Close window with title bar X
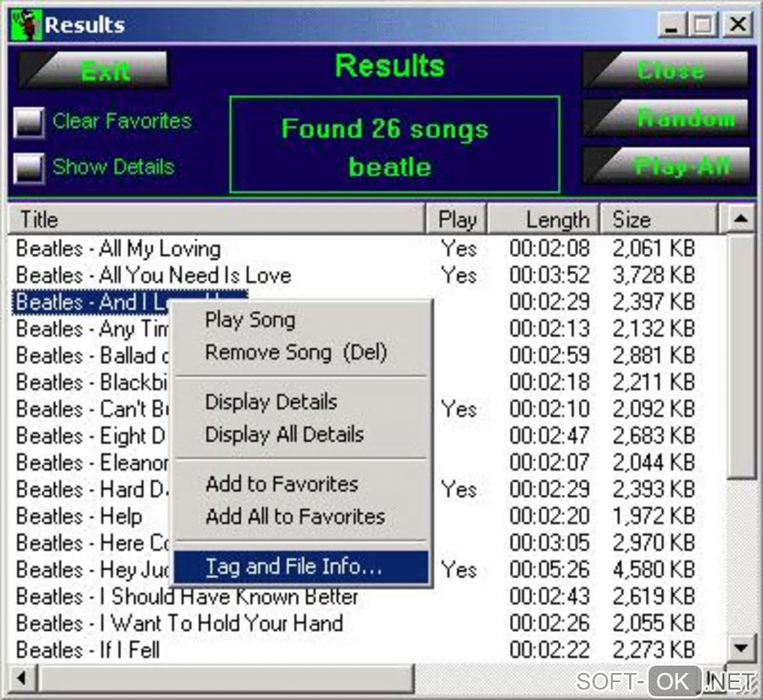This screenshot has width=763, height=700. pyautogui.click(x=738, y=25)
